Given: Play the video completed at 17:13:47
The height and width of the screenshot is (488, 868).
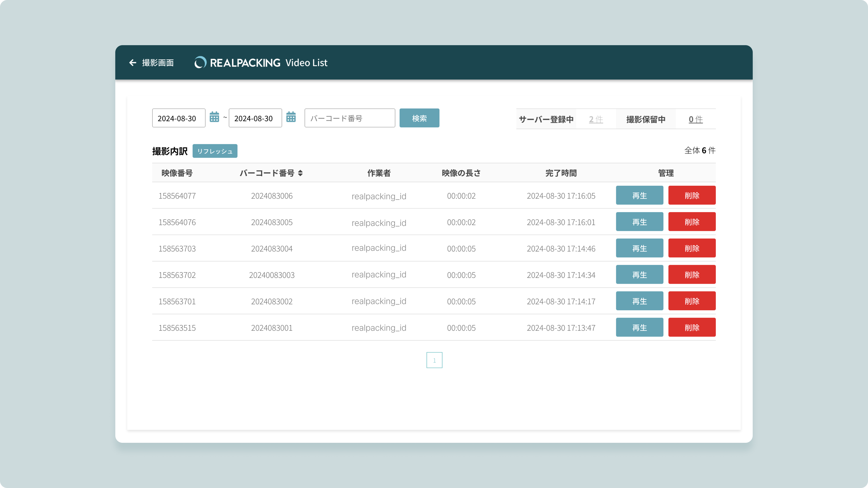Looking at the screenshot, I should tap(639, 327).
